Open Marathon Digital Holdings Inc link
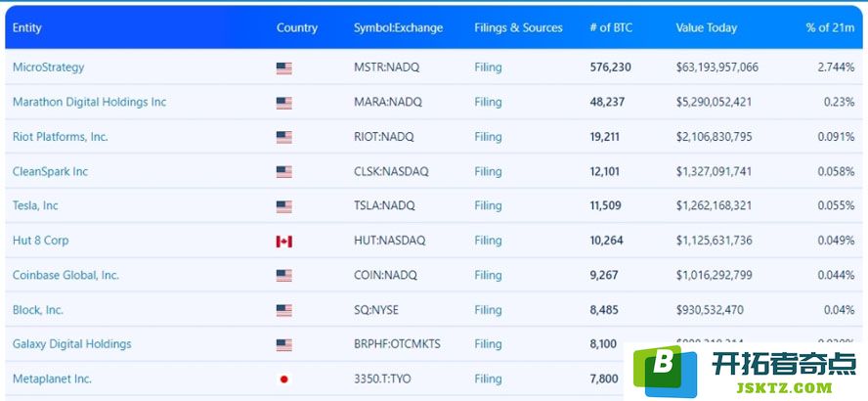The image size is (868, 401). point(89,102)
